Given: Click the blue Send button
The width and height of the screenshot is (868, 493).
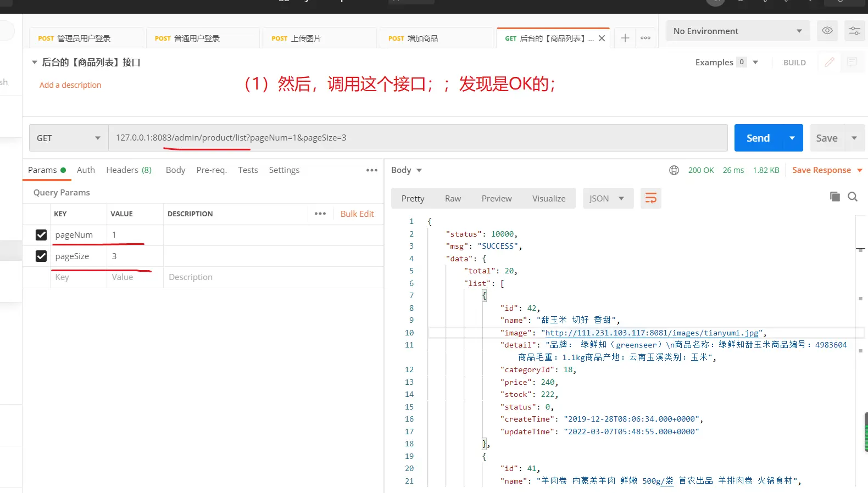Looking at the screenshot, I should click(x=758, y=138).
